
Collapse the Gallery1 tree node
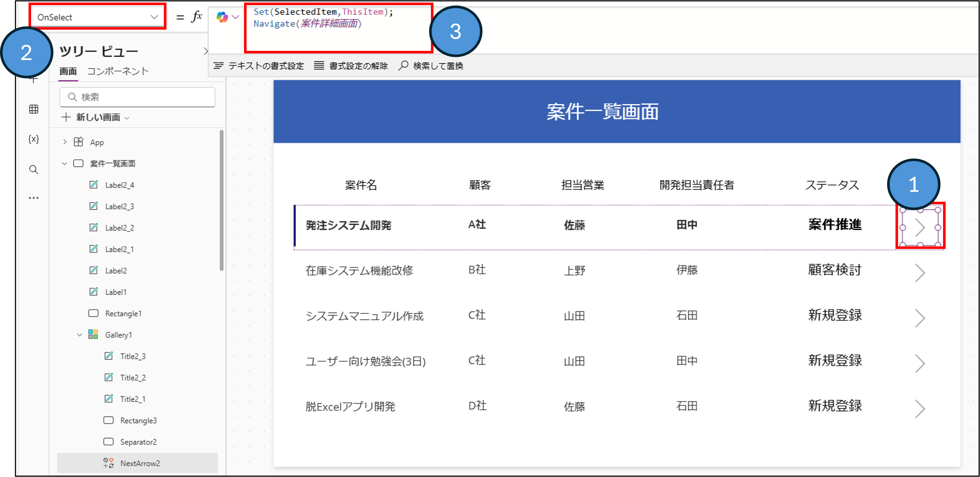[79, 335]
